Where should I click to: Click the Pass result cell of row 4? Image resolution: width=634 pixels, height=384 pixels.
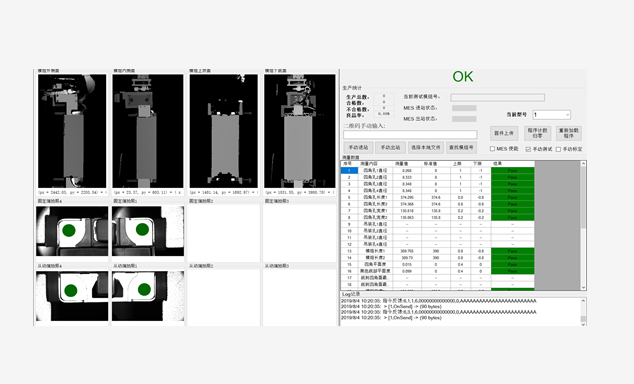(x=513, y=190)
